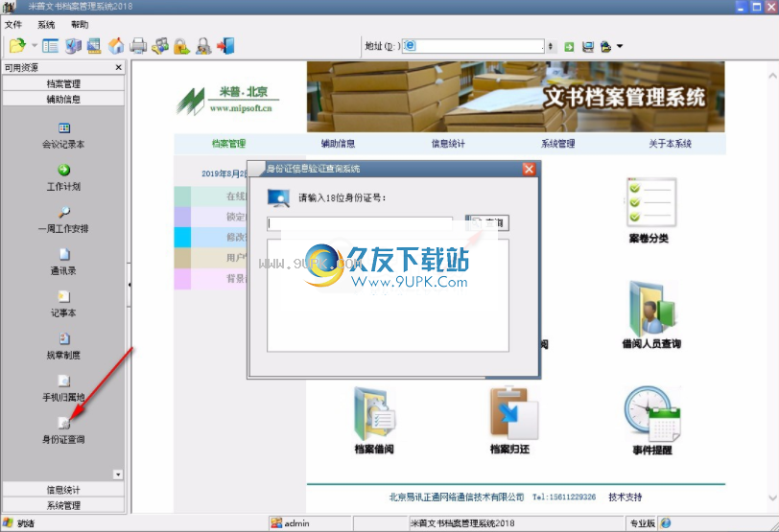Image resolution: width=779 pixels, height=532 pixels.
Task: Click the 北京易讯正通网络通信技术有限公司 footer link
Action: 457,497
